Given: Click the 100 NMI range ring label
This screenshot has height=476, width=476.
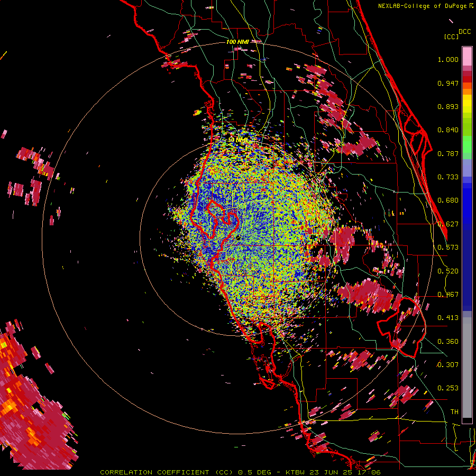Looking at the screenshot, I should pos(237,42).
